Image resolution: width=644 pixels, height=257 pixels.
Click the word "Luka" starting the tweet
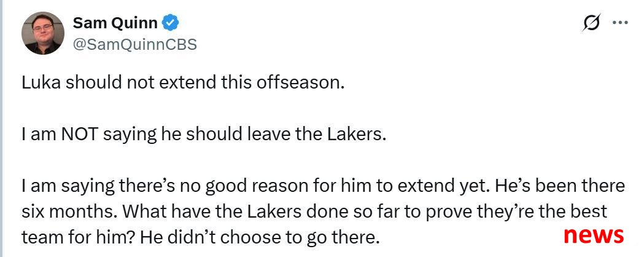point(41,83)
